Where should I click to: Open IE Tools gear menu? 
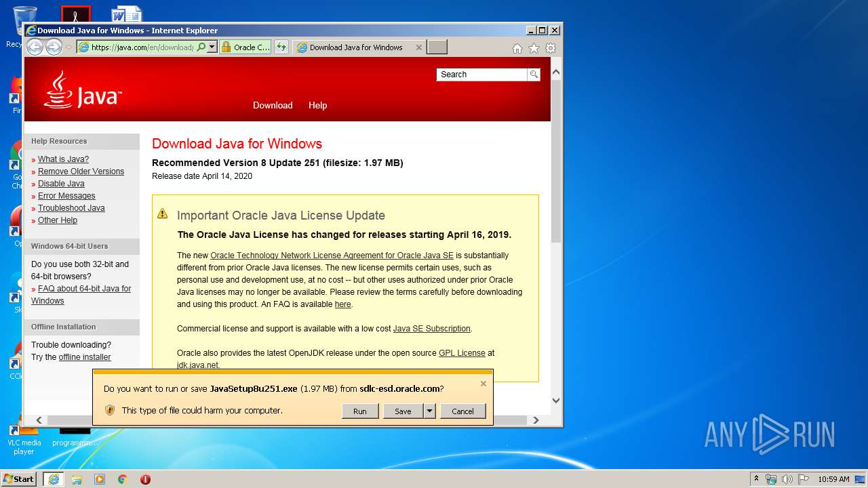(x=551, y=48)
